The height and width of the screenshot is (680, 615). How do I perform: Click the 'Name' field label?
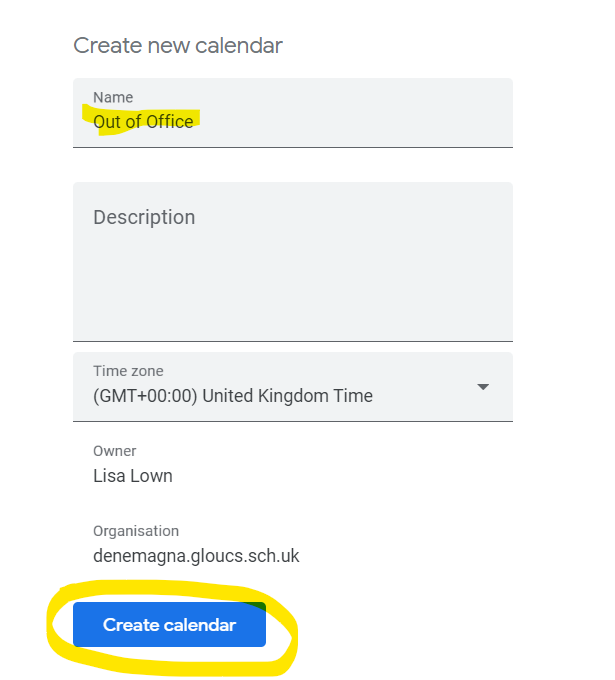click(113, 97)
